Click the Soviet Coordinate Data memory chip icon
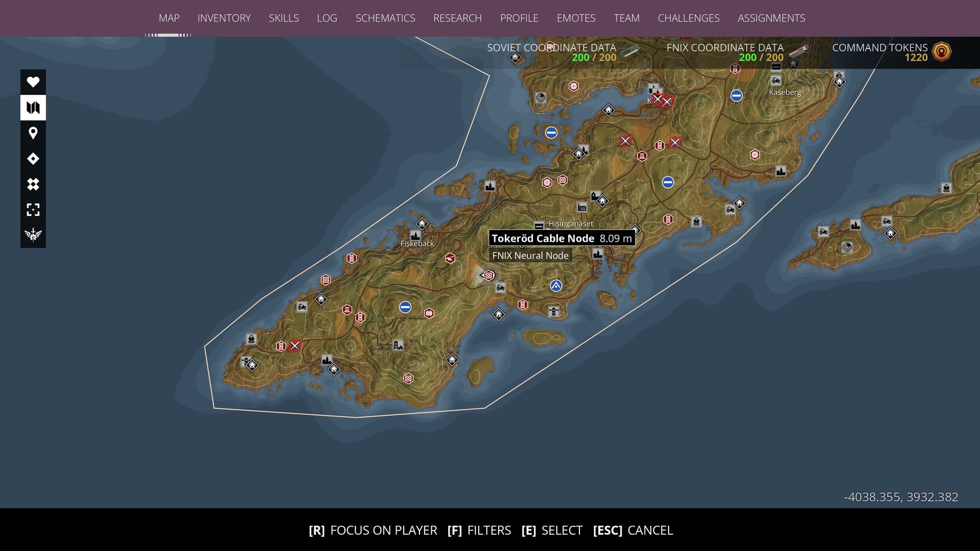The width and height of the screenshot is (980, 551). click(631, 51)
